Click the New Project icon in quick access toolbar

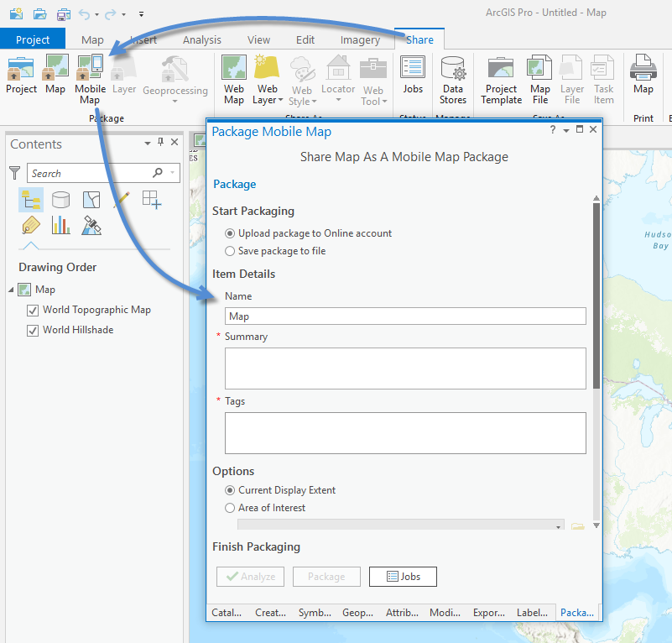pos(16,13)
